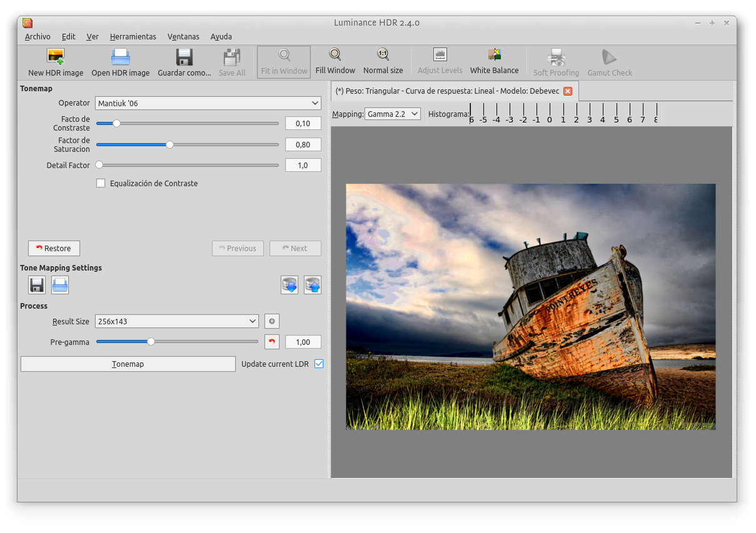The height and width of the screenshot is (533, 756).
Task: Close the Peso: Triangular image tab
Action: (x=568, y=91)
